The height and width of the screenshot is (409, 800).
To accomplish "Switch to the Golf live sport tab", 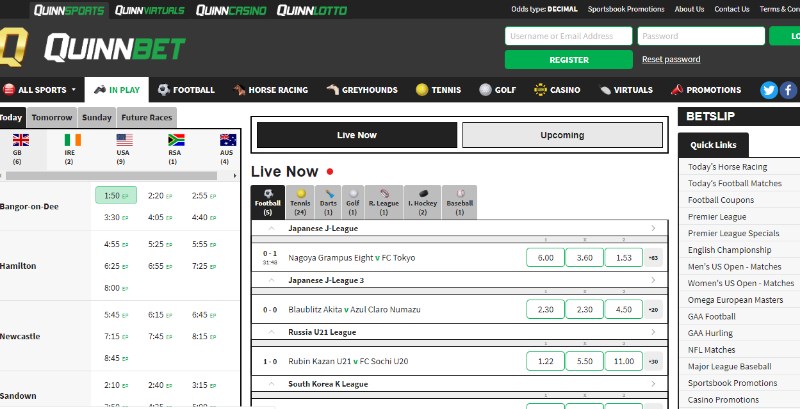I will 353,202.
